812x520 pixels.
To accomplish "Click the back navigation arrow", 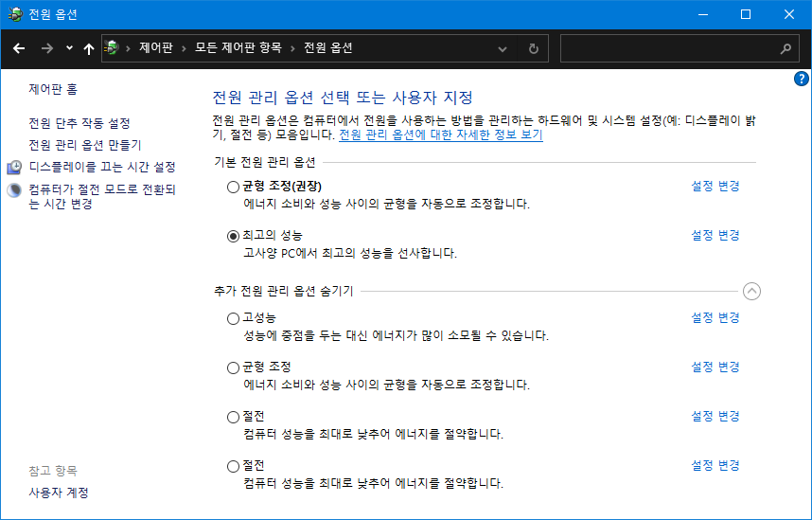I will (x=19, y=48).
